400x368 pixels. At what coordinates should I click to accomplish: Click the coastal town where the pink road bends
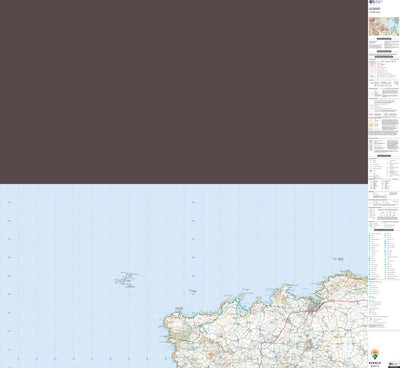[x=313, y=307]
